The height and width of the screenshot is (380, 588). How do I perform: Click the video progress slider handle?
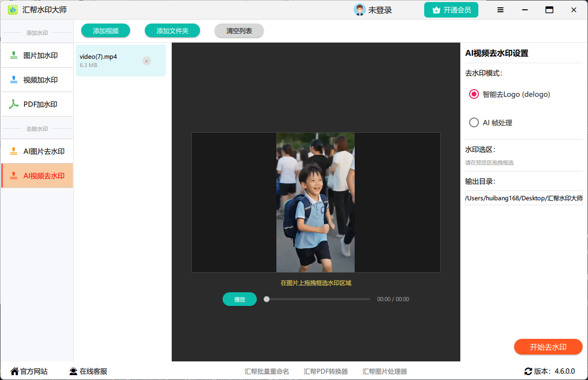click(267, 299)
